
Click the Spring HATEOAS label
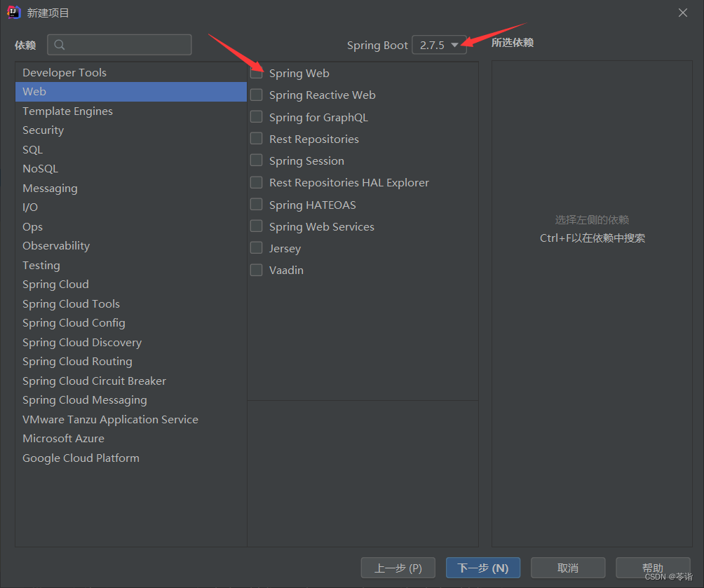click(313, 205)
